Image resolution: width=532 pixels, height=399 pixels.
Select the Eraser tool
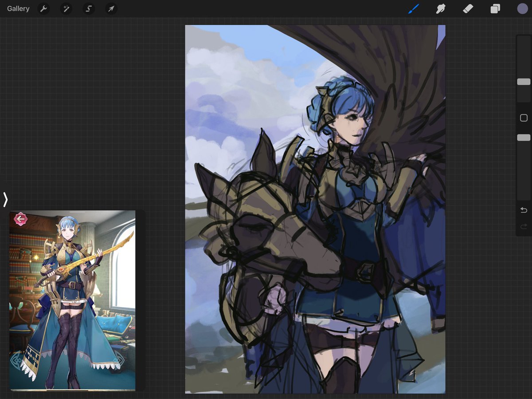point(468,9)
